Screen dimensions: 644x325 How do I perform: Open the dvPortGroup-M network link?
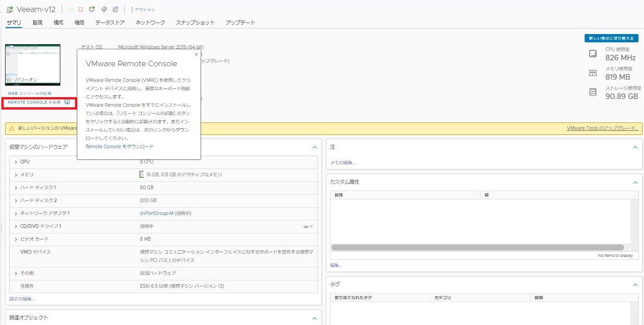157,214
